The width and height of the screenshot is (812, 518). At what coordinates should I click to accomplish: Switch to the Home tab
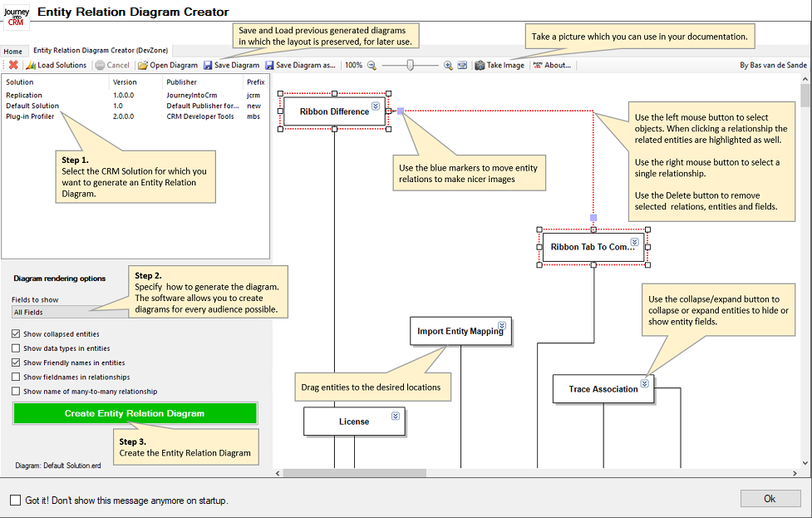pos(13,52)
